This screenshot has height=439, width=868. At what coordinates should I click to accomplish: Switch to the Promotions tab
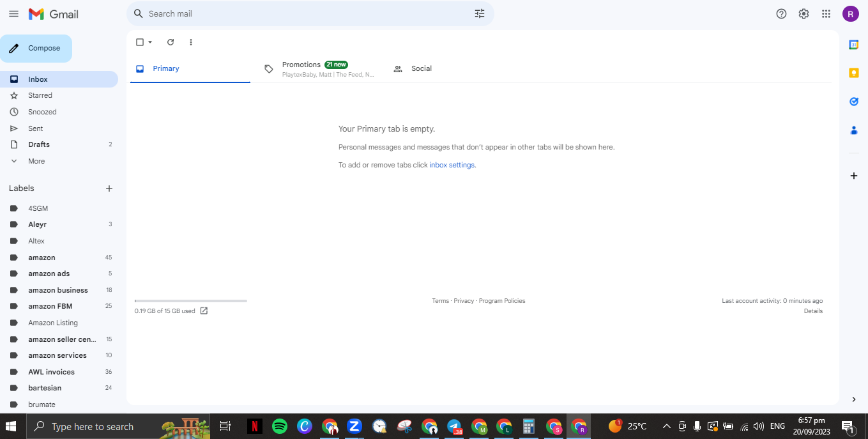(319, 69)
